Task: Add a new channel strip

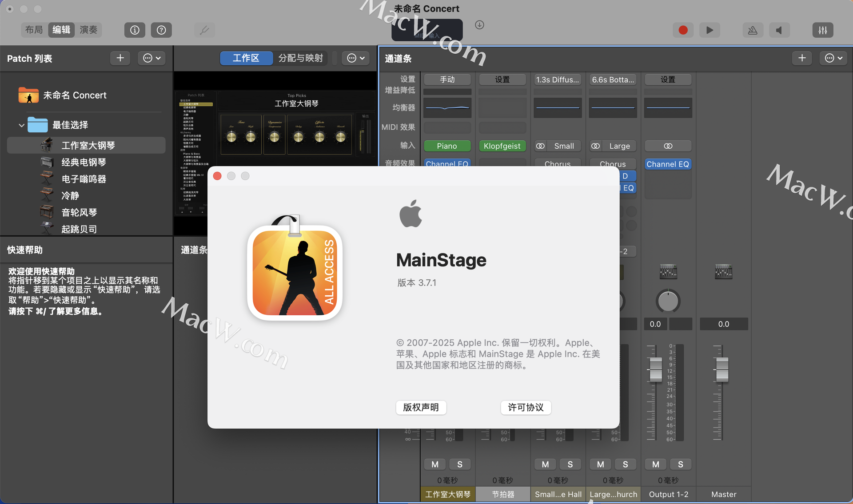Action: pyautogui.click(x=802, y=58)
